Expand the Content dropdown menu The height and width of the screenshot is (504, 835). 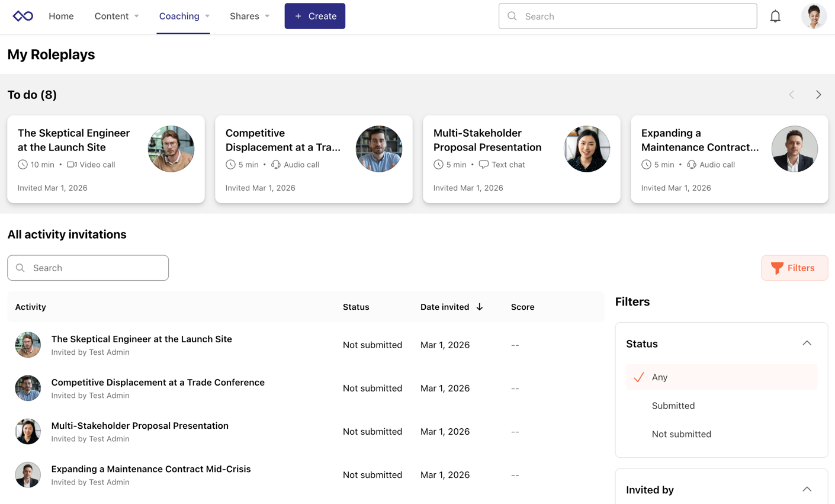pos(117,16)
